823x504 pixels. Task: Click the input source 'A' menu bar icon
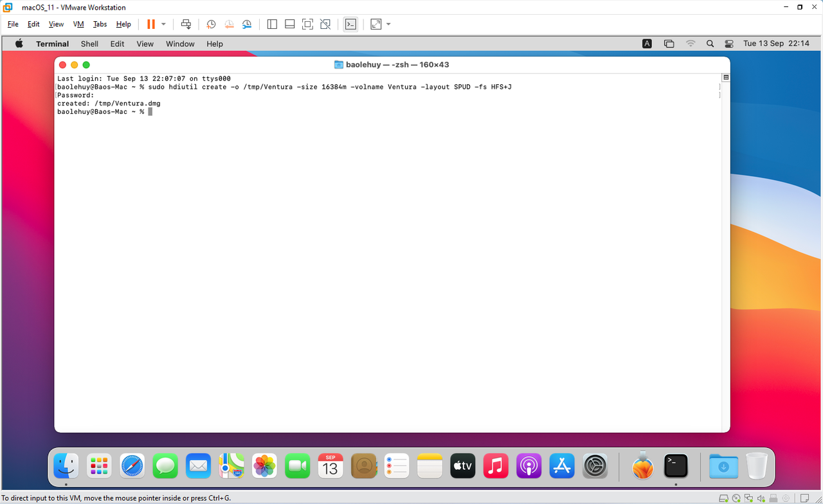(647, 44)
